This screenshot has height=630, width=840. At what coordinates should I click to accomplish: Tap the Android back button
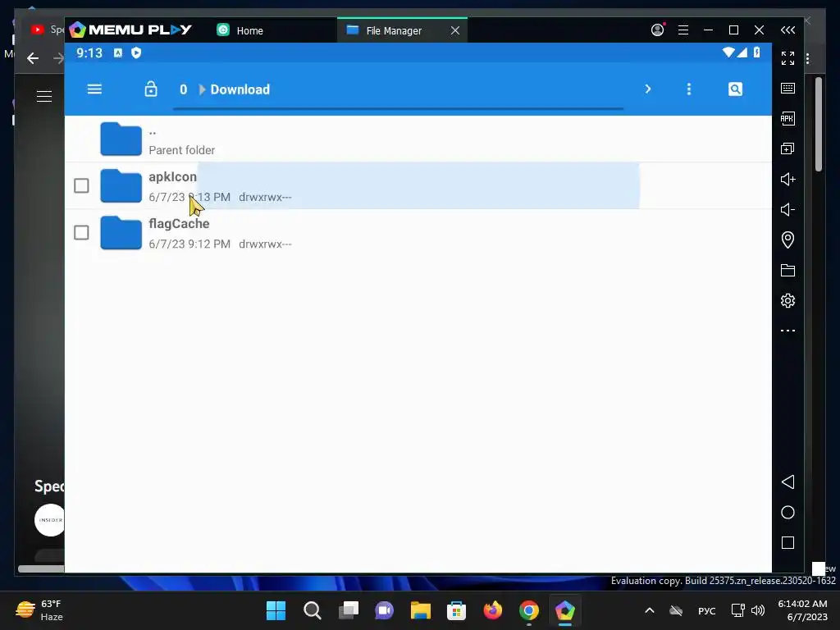(x=787, y=482)
